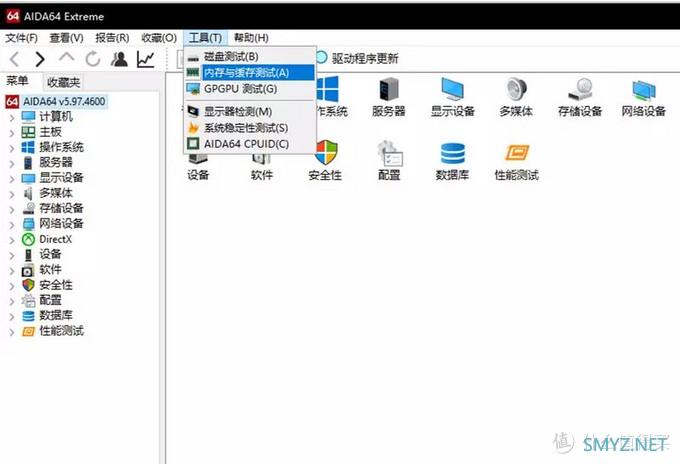Go forward with the right arrow toolbar icon
Screen dimensions: 680x464
40,59
